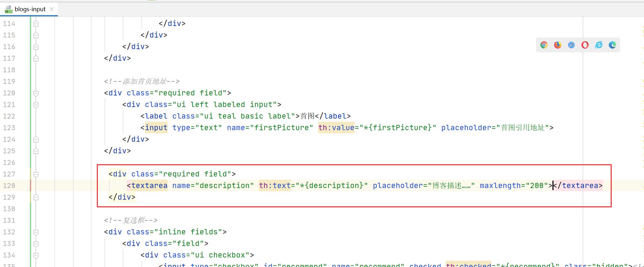This screenshot has width=644, height=267.
Task: Collapse the ui checkbox div at line 134
Action: pyautogui.click(x=36, y=255)
